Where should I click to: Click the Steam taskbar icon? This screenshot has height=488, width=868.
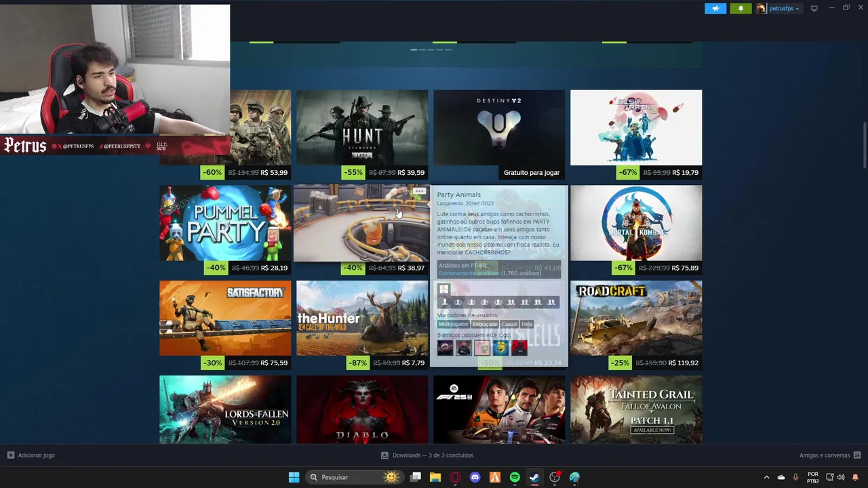click(534, 477)
